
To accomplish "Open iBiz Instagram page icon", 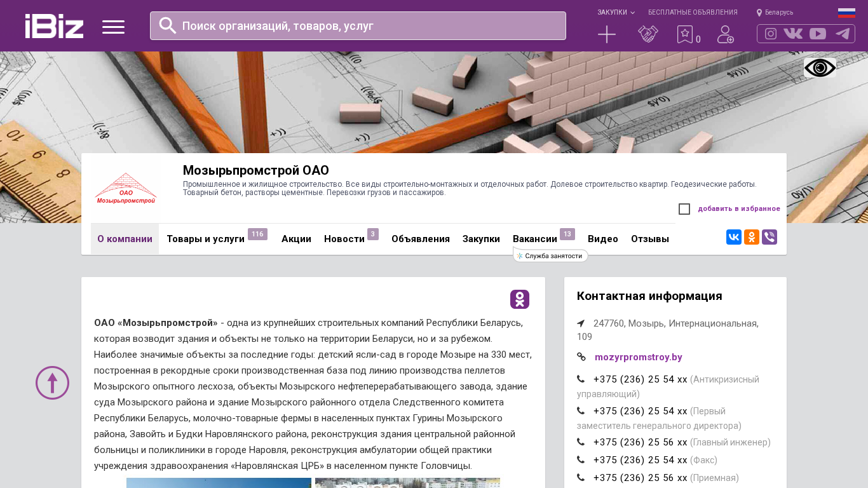I will pos(771,34).
